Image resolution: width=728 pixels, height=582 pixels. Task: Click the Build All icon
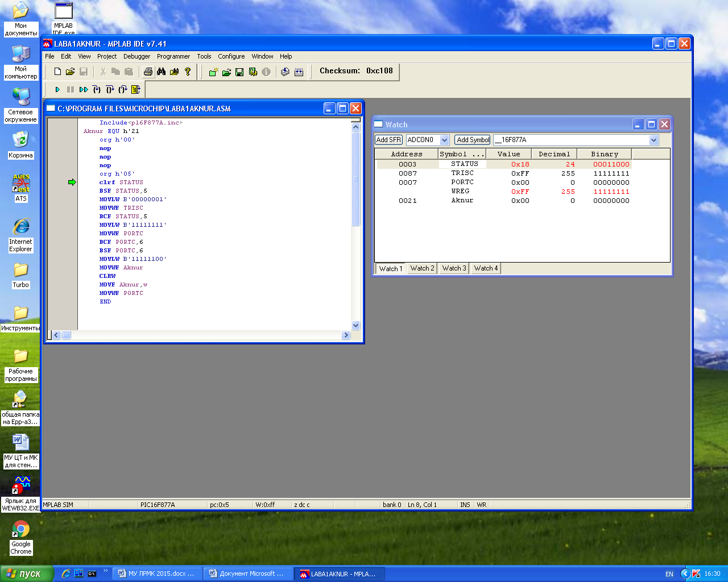299,72
